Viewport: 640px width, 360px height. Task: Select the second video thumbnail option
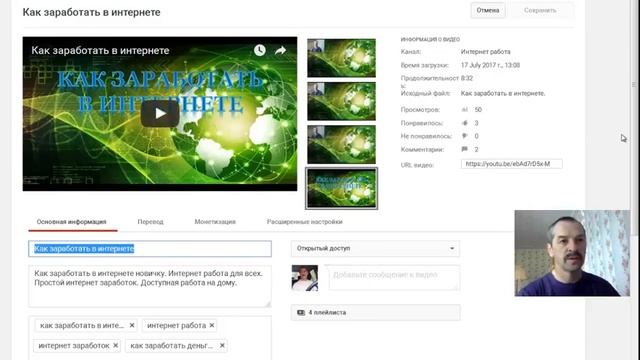(x=341, y=101)
